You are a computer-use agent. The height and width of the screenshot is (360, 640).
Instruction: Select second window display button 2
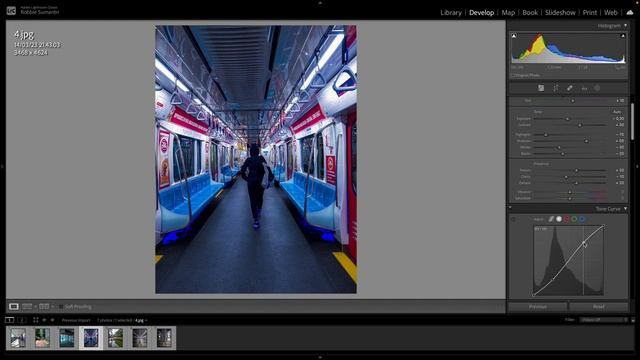tap(22, 320)
